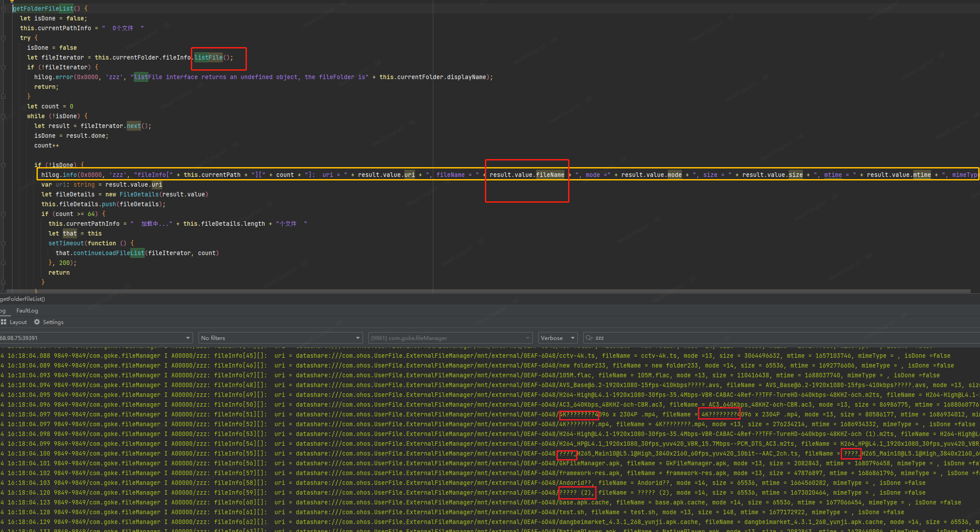Viewport: 980px width, 532px height.
Task: Open the No filters dropdown
Action: pos(280,338)
